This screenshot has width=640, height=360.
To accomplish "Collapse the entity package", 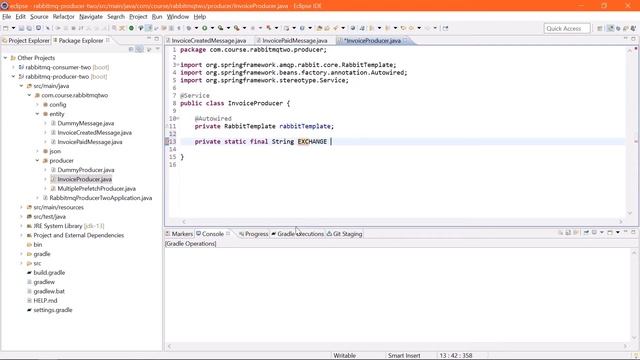I will pos(38,114).
